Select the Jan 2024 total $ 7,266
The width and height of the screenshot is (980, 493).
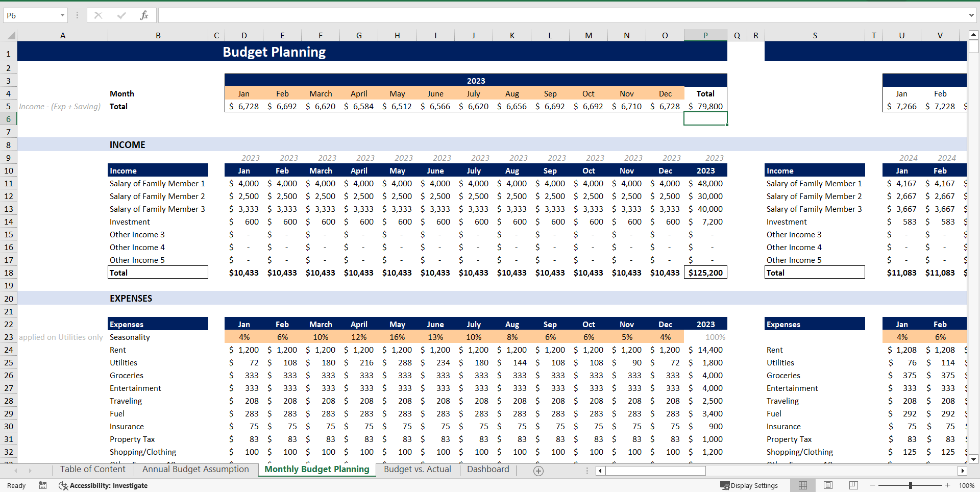(902, 106)
